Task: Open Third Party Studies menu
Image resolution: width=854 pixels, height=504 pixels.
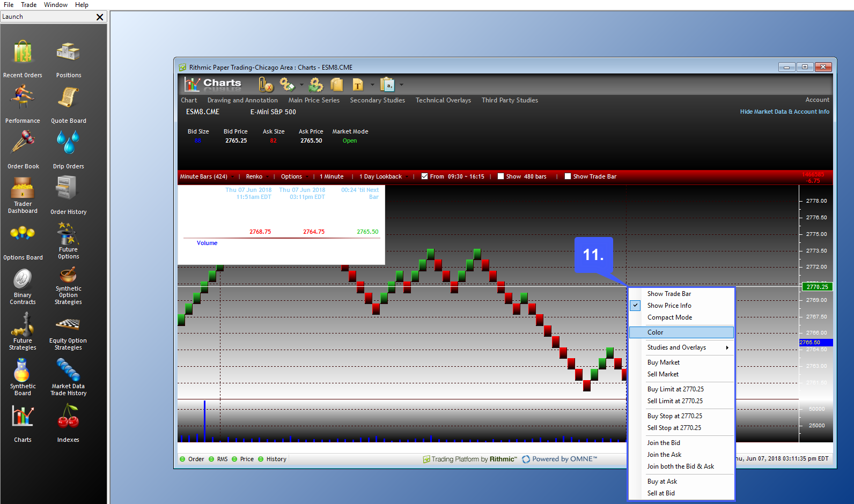Action: [x=510, y=100]
